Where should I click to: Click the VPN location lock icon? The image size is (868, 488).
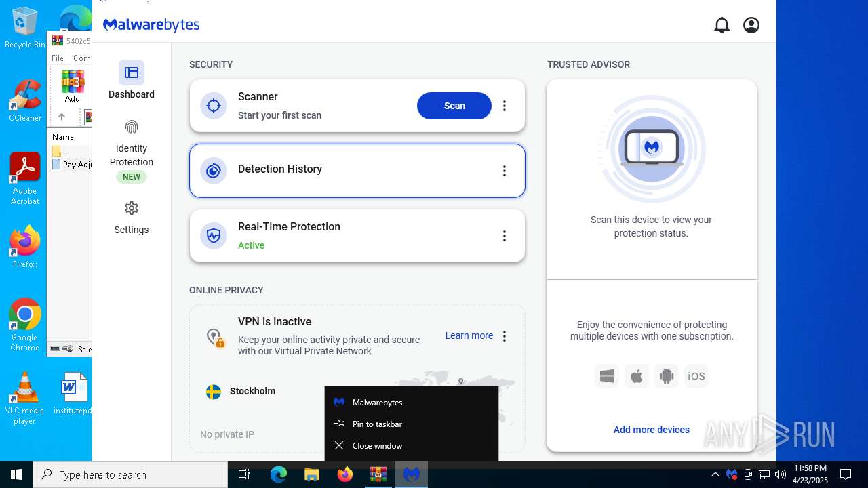click(216, 337)
